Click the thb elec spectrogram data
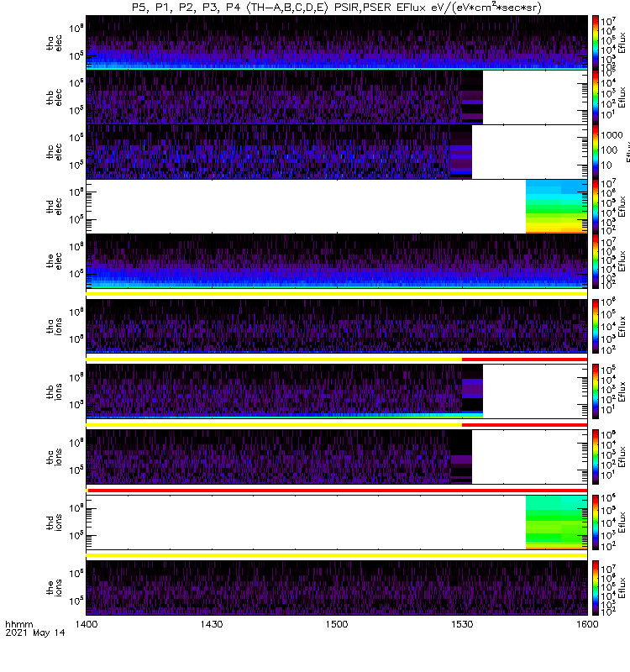The width and height of the screenshot is (630, 672). coord(285,97)
